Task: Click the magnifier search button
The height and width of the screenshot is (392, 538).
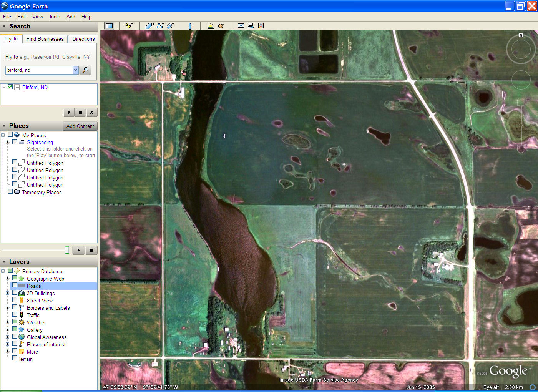Action: click(x=85, y=70)
